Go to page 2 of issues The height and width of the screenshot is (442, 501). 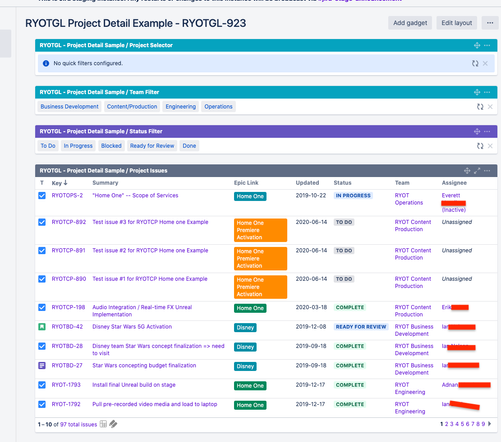coord(446,424)
